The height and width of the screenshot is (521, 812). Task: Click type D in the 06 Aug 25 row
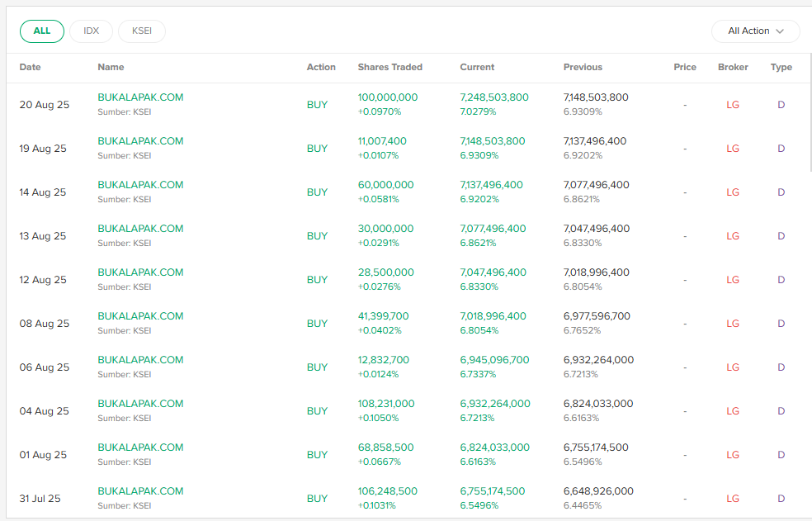781,367
